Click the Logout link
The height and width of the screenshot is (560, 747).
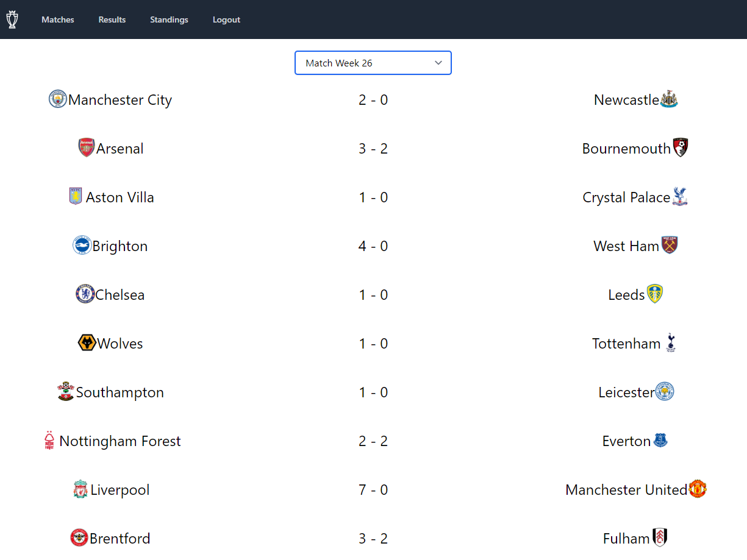coord(226,19)
